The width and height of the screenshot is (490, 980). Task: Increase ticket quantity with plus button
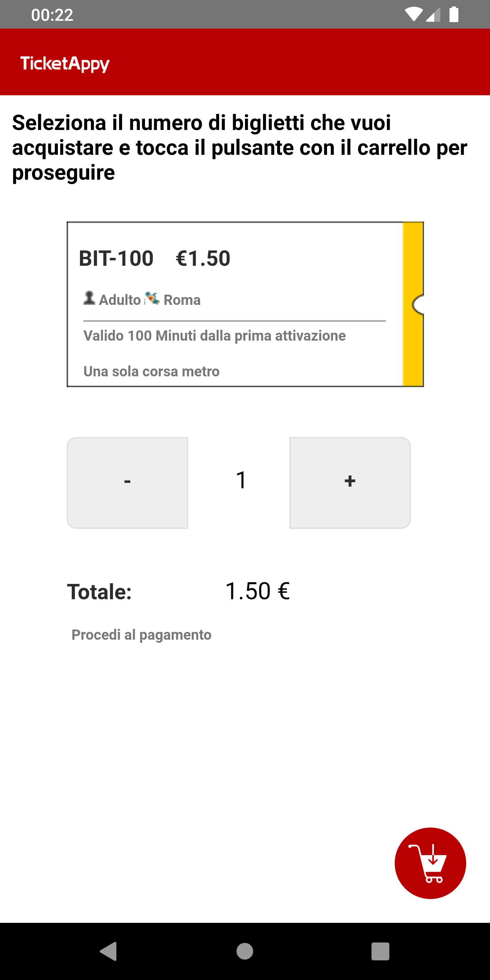coord(349,483)
